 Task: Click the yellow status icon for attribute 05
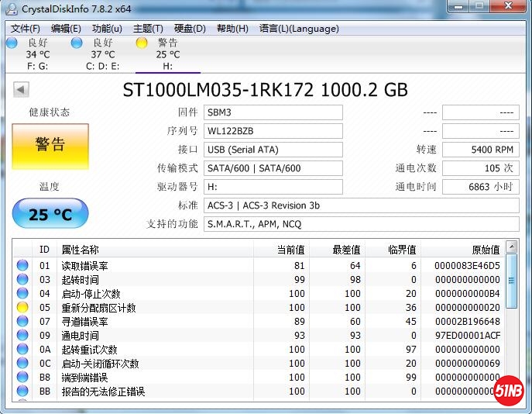pyautogui.click(x=22, y=308)
